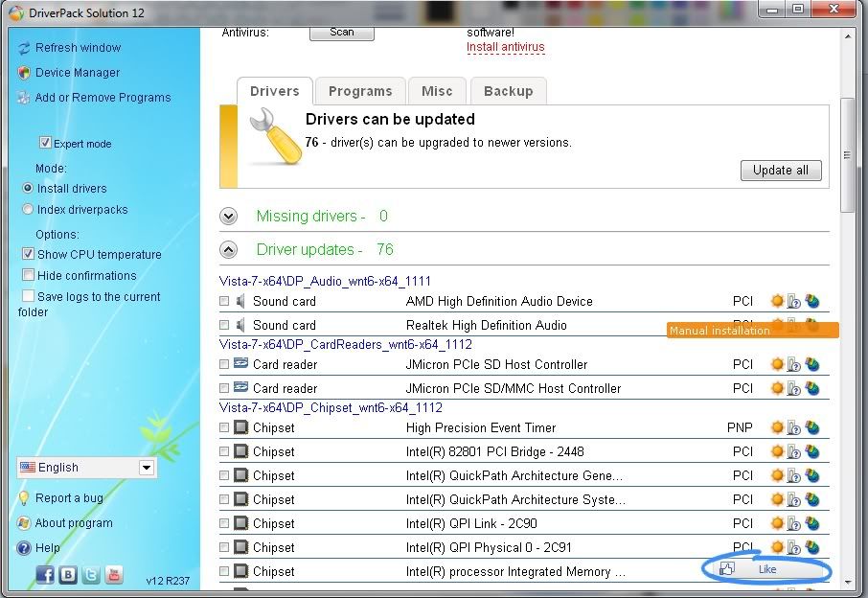Click the vertical scrollbar thumb

tap(847, 155)
